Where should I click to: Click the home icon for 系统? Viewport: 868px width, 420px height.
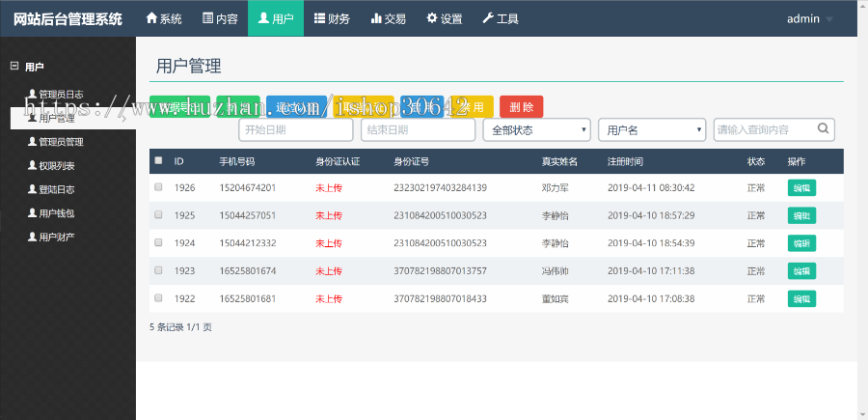point(151,18)
